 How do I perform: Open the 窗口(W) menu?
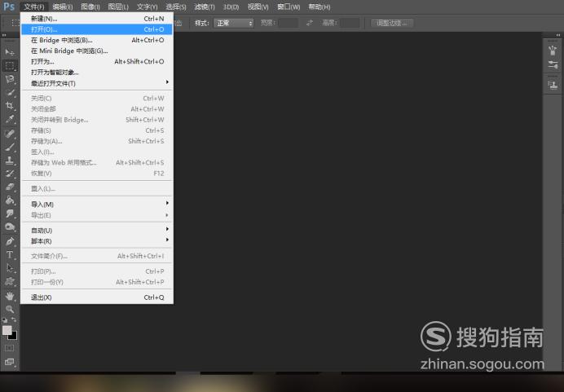(289, 7)
